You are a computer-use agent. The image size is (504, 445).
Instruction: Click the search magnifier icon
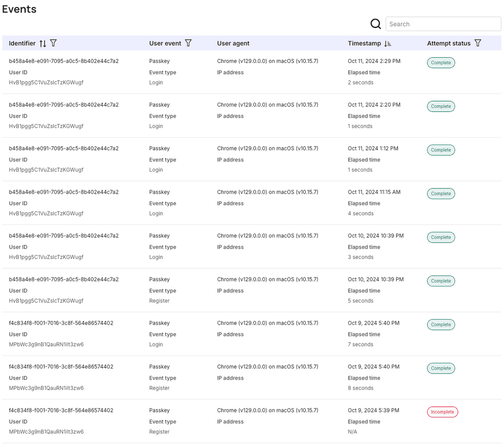coord(376,24)
